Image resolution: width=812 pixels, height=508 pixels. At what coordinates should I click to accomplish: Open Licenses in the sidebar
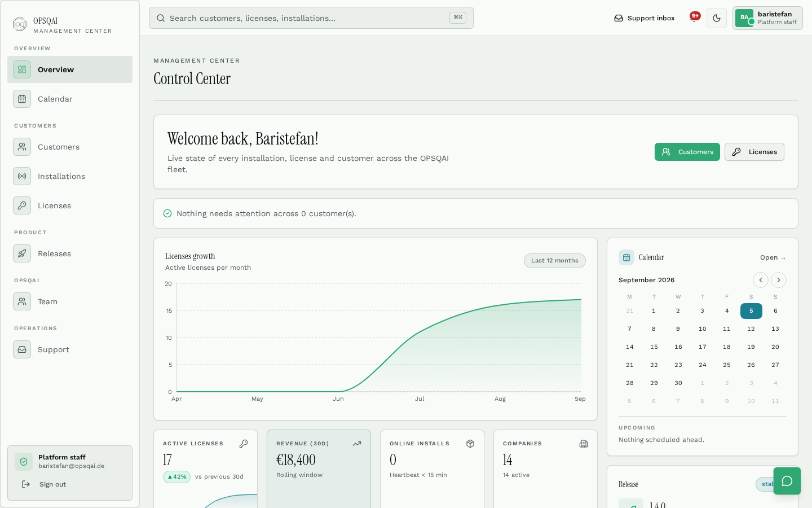[x=70, y=205]
